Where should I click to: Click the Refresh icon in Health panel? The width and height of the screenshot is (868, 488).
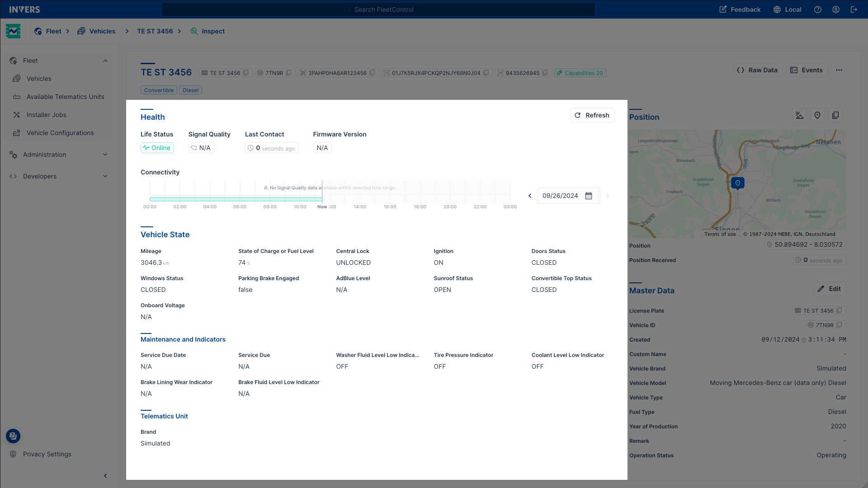[x=578, y=115]
